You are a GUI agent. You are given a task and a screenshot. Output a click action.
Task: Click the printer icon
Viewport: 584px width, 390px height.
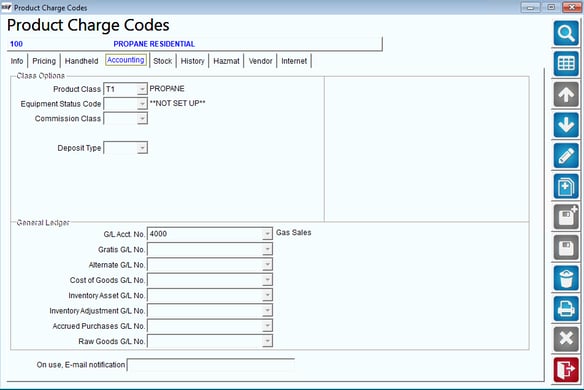click(566, 308)
